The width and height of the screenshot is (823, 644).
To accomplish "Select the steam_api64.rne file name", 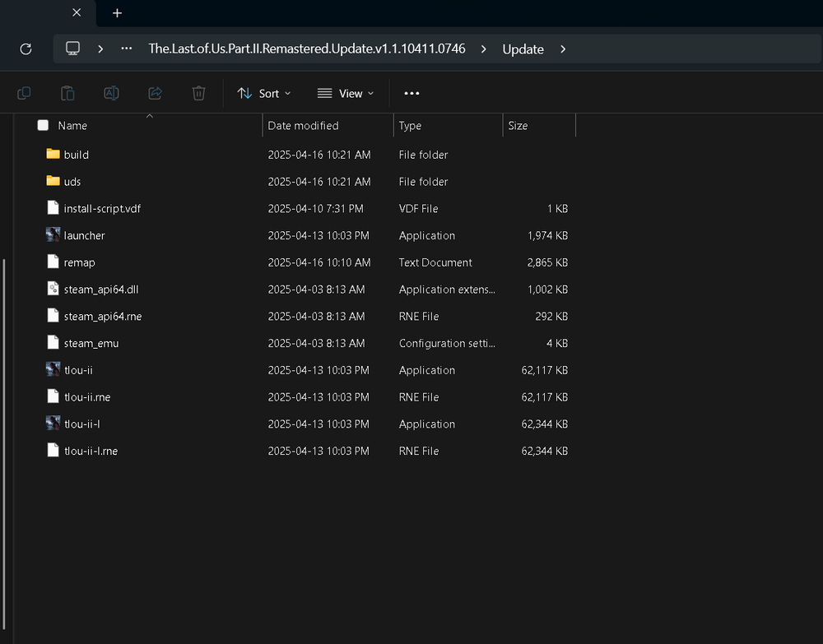I will pyautogui.click(x=103, y=316).
